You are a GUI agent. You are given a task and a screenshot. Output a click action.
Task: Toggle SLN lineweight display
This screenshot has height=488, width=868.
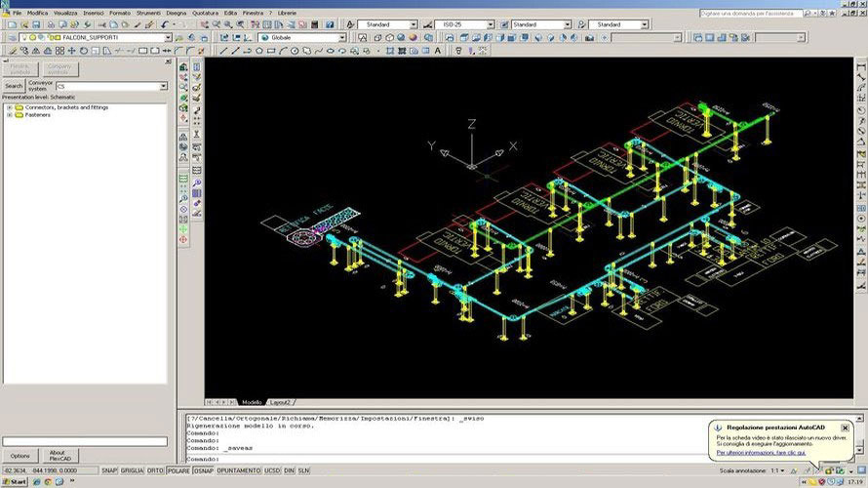click(x=303, y=470)
